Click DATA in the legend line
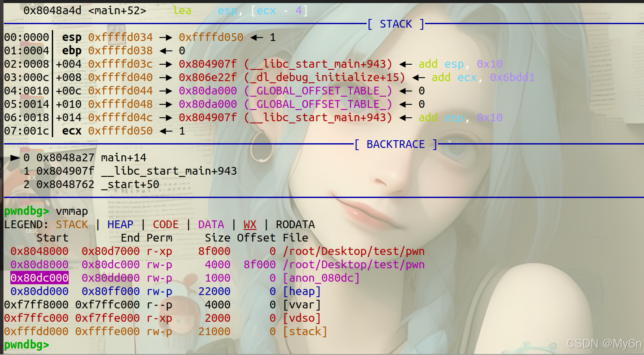Screen dimensions: 644x355 point(211,225)
